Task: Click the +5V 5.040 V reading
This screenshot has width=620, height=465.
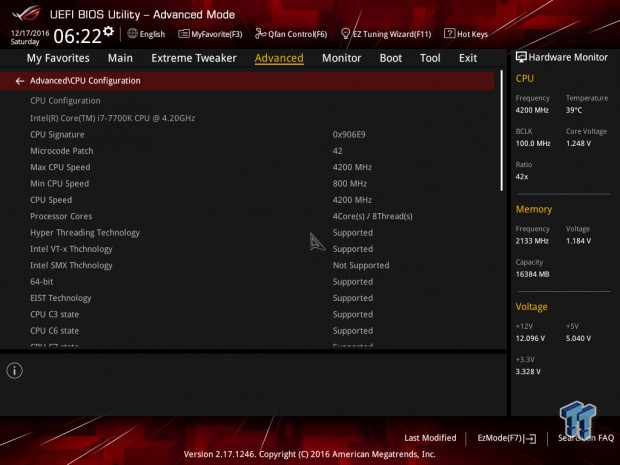Action: [x=578, y=338]
